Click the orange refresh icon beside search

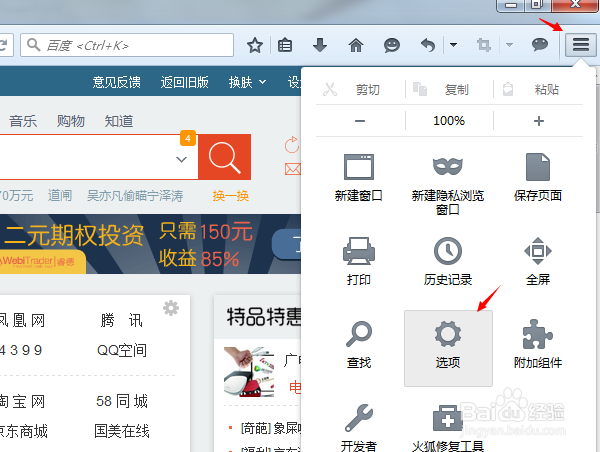[292, 145]
